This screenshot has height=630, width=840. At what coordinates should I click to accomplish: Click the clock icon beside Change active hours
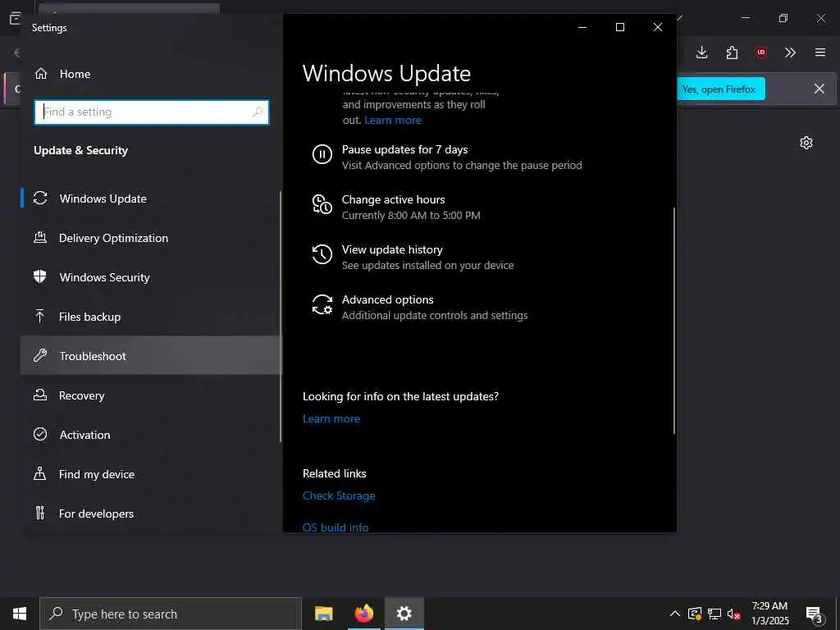pos(322,204)
